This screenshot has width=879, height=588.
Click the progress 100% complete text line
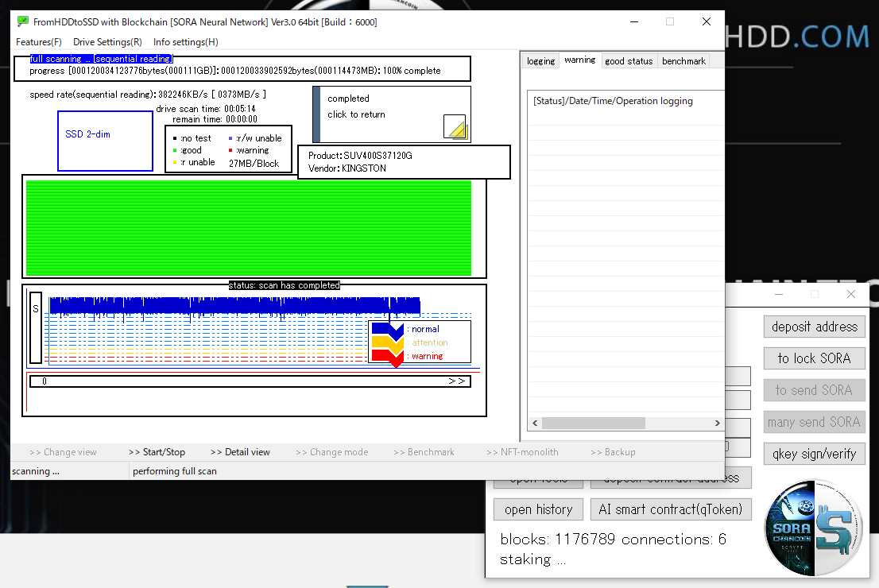click(x=235, y=71)
